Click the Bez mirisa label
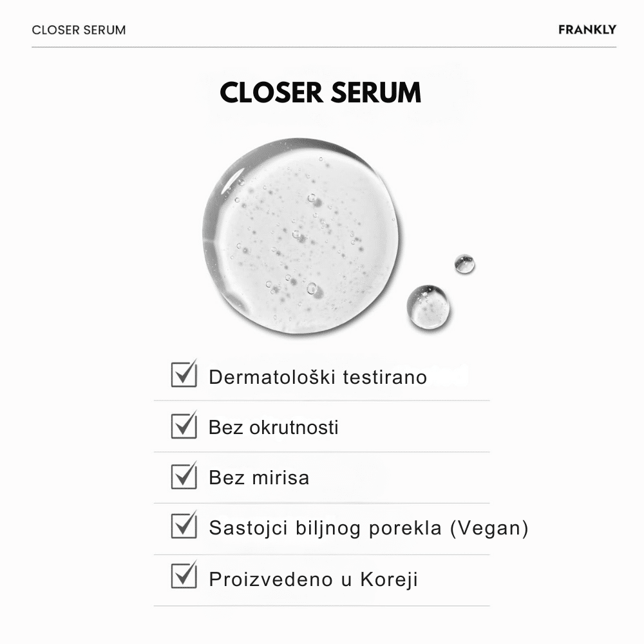This screenshot has width=644, height=644. pos(259,478)
